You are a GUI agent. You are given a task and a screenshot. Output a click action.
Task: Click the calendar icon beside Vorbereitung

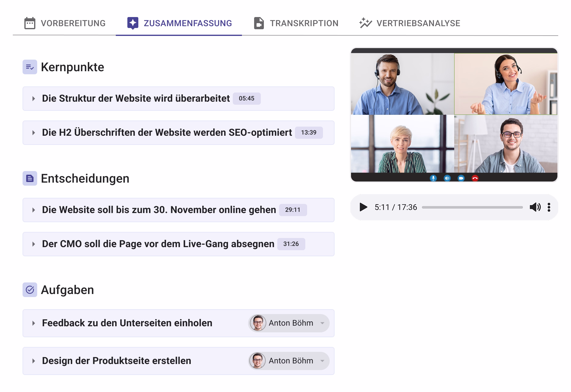[x=30, y=23]
